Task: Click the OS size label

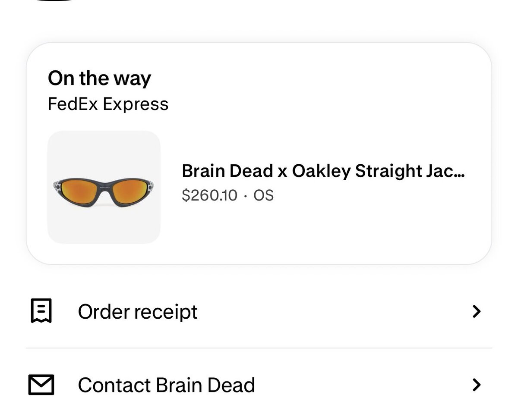Action: (264, 195)
